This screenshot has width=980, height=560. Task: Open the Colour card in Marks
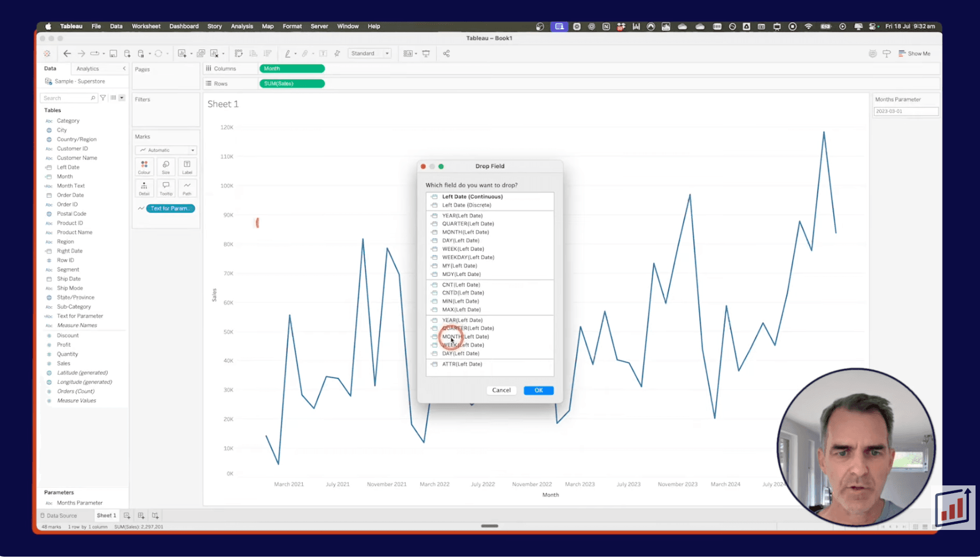pyautogui.click(x=144, y=167)
